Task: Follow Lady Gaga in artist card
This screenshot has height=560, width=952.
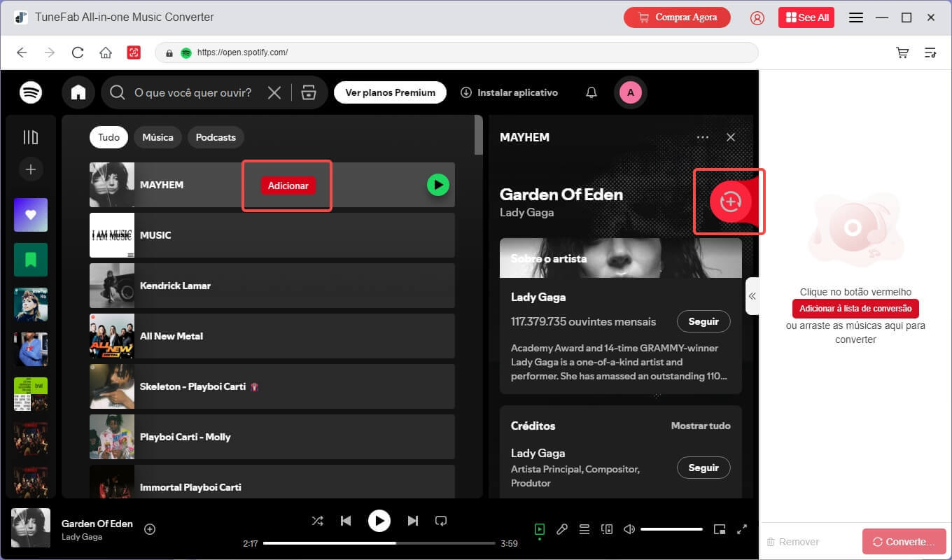Action: point(703,321)
